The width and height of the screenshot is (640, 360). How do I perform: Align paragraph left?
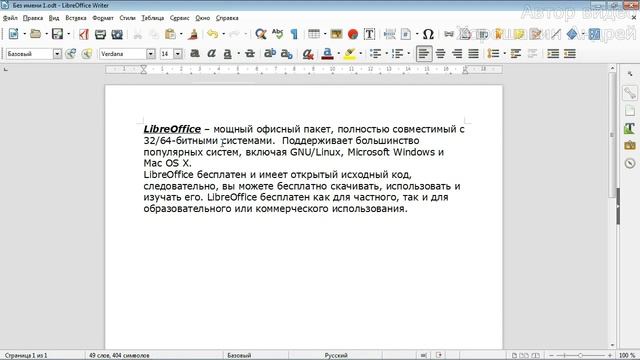(x=424, y=54)
